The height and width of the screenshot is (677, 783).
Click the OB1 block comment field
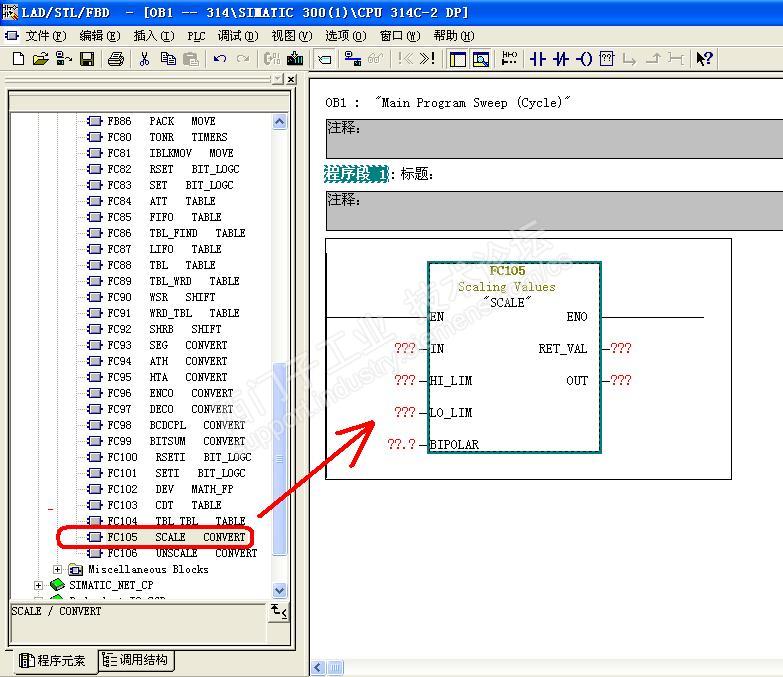(554, 138)
